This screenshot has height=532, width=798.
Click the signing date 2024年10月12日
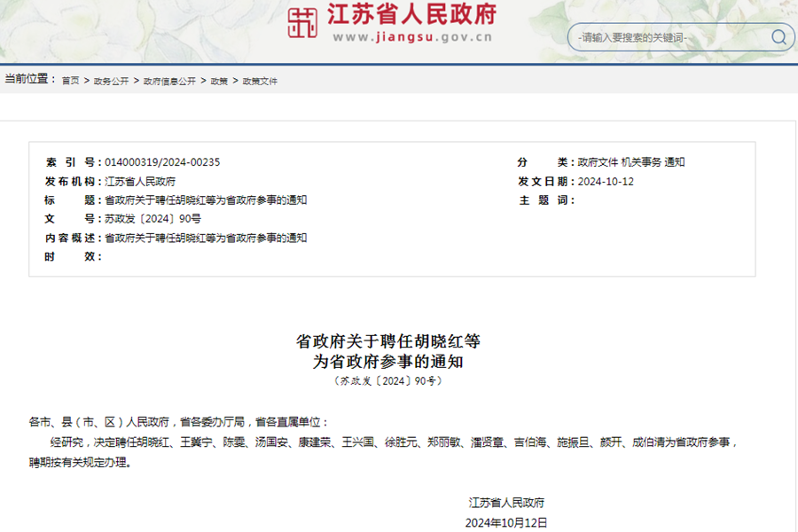click(506, 522)
